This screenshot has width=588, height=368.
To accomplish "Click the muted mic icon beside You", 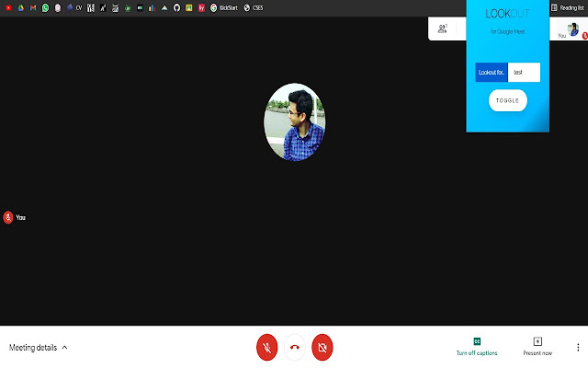I will (8, 217).
